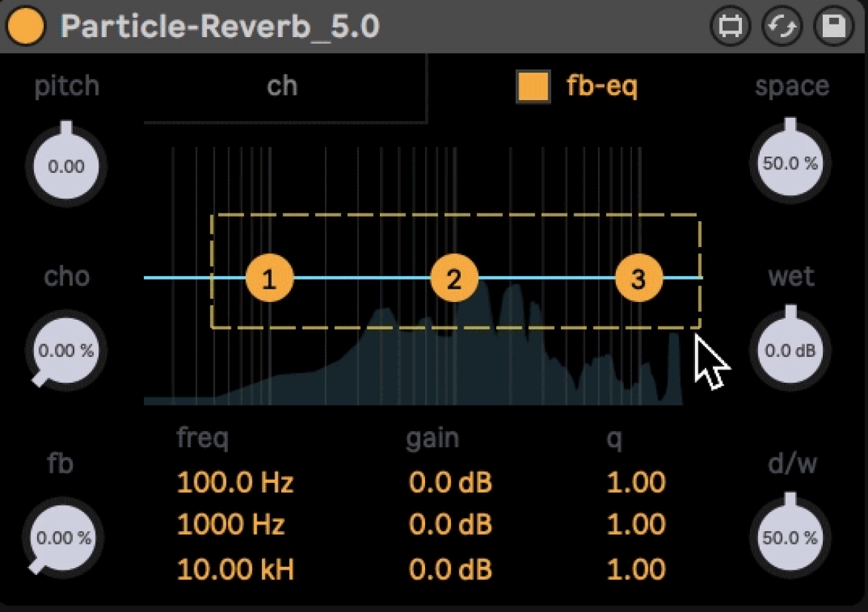Click the band 1 q value
Viewport: 868px width, 612px height.
[x=636, y=482]
